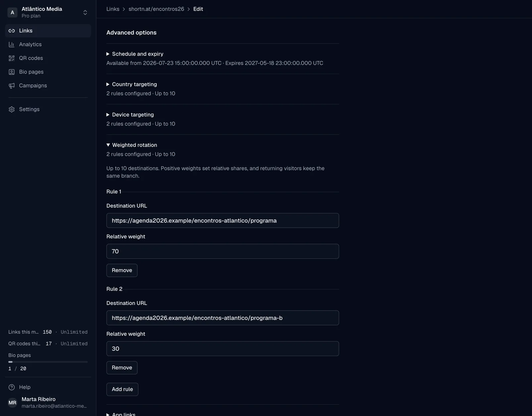This screenshot has height=416, width=532.
Task: Click the QR codes usage 17 count
Action: 49,344
